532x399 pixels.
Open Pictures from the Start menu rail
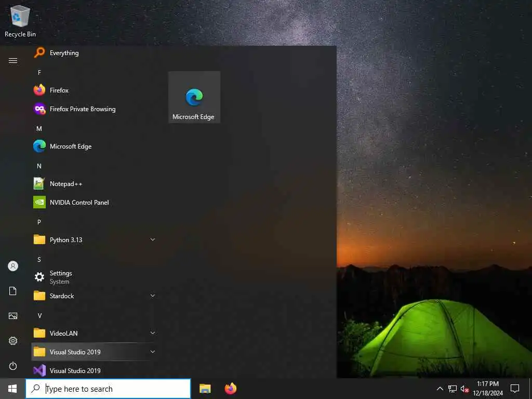pos(13,316)
